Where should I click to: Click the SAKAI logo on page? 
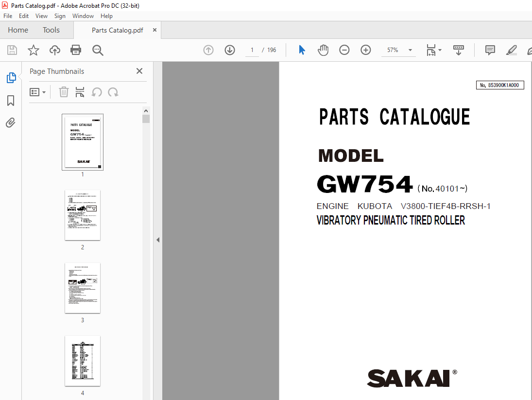[x=412, y=378]
